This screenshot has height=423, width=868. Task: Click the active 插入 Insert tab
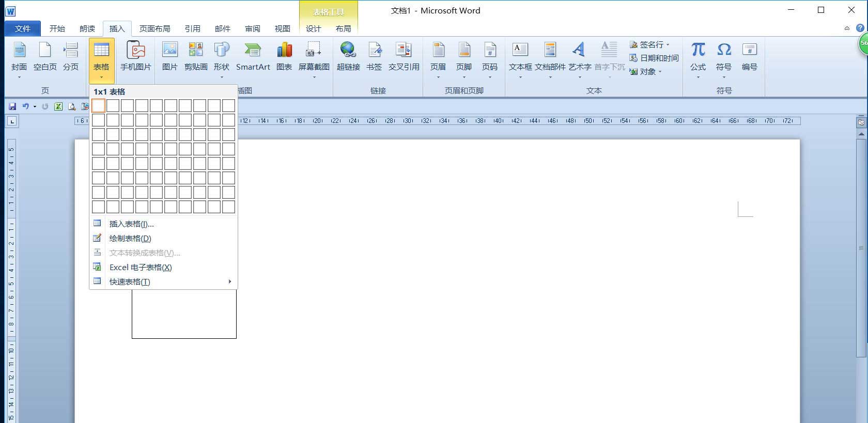(x=117, y=28)
